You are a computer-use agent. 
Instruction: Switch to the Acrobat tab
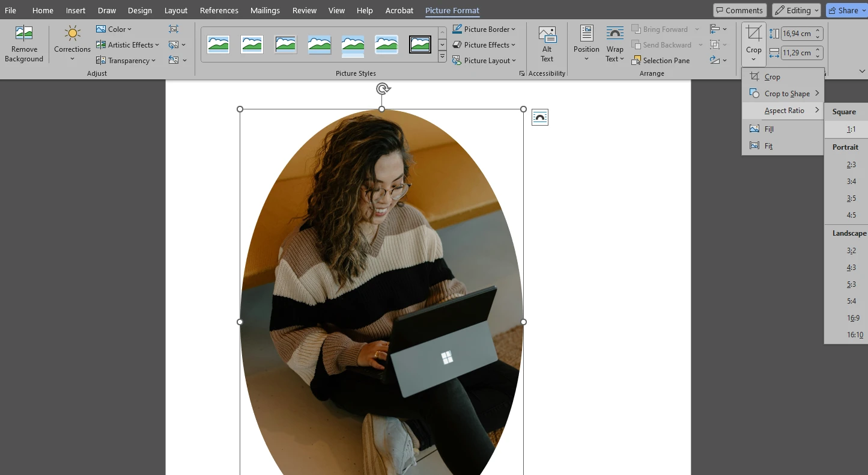click(399, 10)
